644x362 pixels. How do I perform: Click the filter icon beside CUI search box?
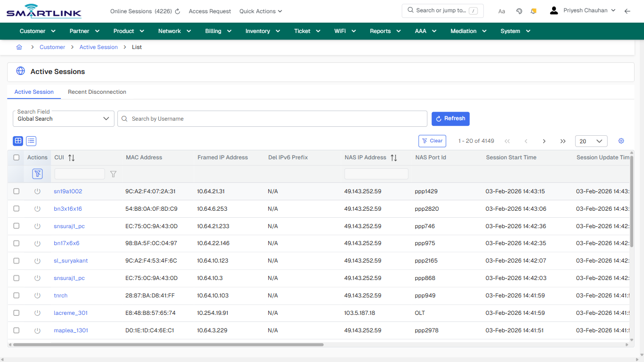pyautogui.click(x=113, y=173)
